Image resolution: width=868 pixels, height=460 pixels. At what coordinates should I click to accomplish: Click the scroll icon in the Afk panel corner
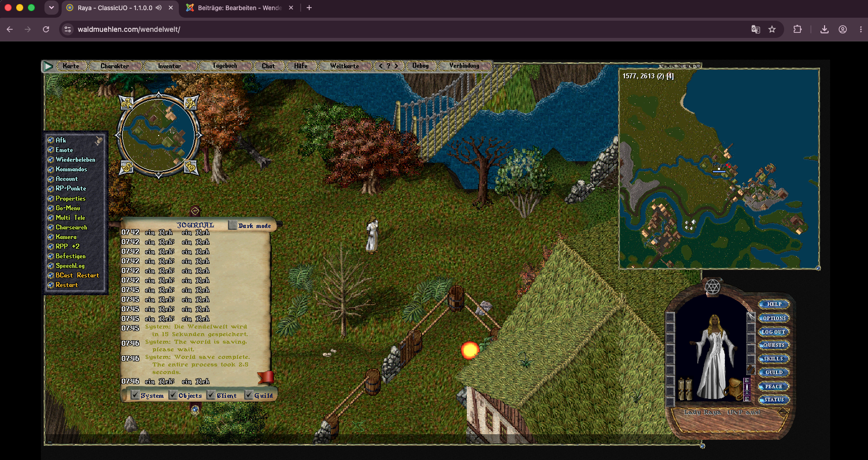click(99, 141)
